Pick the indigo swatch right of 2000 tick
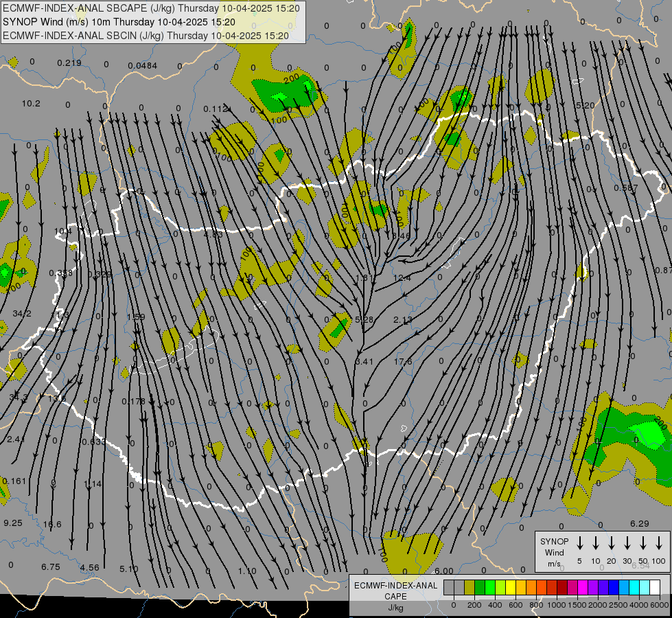 point(603,587)
